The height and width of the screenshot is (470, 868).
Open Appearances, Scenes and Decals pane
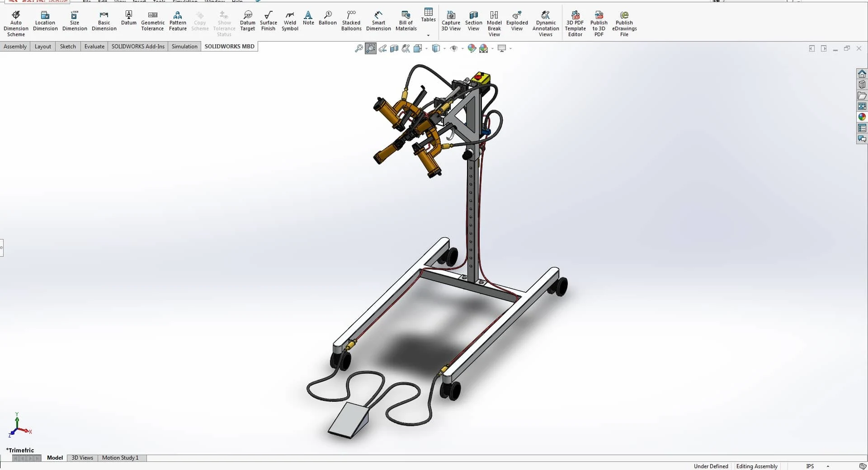coord(862,117)
